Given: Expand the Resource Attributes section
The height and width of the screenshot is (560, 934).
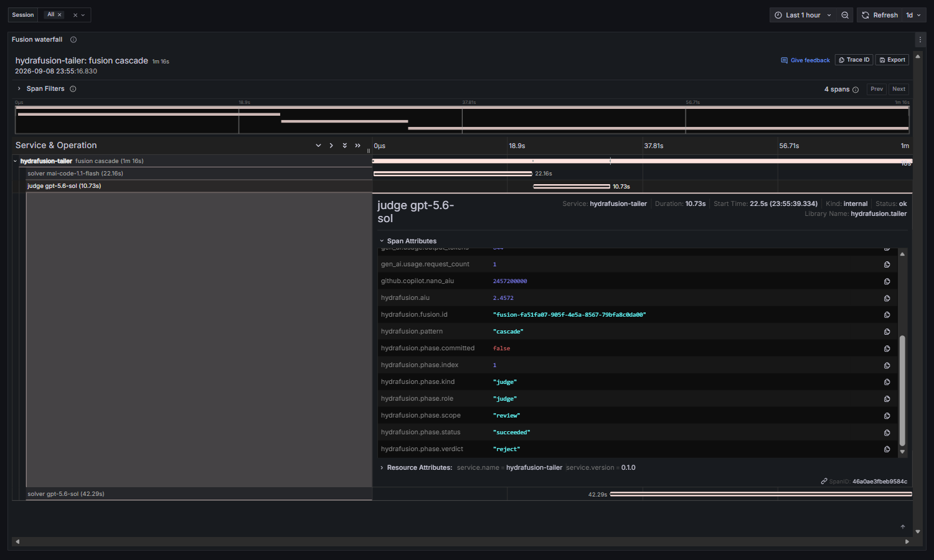Looking at the screenshot, I should 382,468.
